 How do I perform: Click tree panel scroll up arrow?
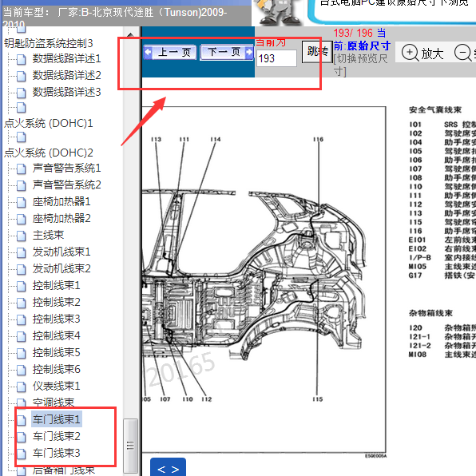tap(130, 35)
